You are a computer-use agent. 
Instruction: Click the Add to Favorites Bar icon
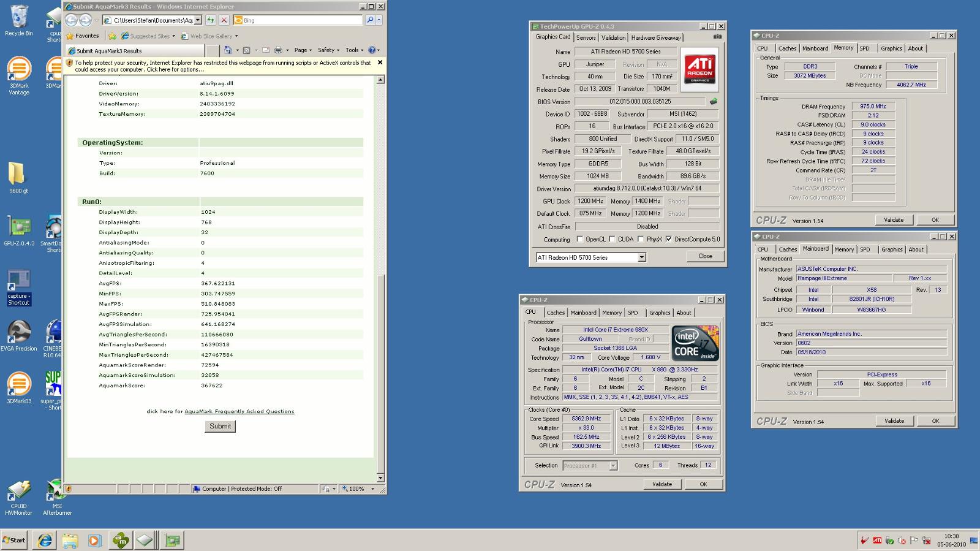click(113, 36)
